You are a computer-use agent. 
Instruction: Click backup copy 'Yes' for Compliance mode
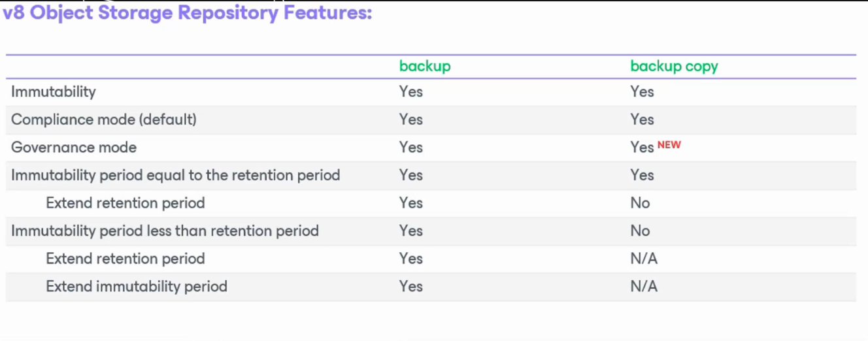point(642,120)
